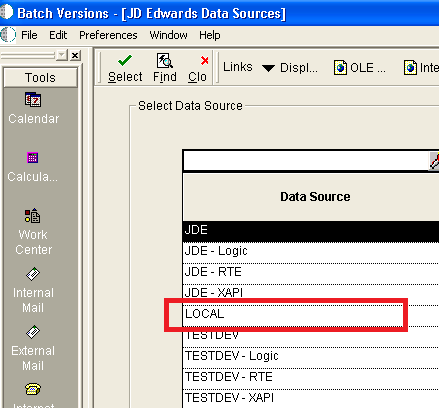This screenshot has height=408, width=439.
Task: Select the JDE data source row
Action: [x=311, y=230]
